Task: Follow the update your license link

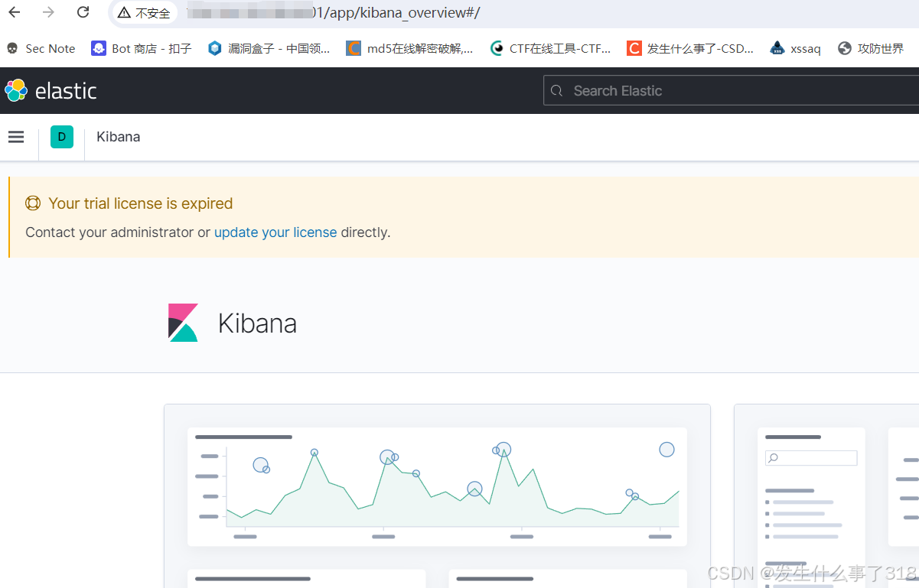Action: click(275, 232)
